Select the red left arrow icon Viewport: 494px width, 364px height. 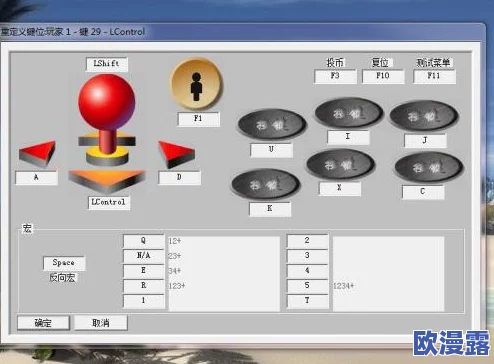coord(37,154)
